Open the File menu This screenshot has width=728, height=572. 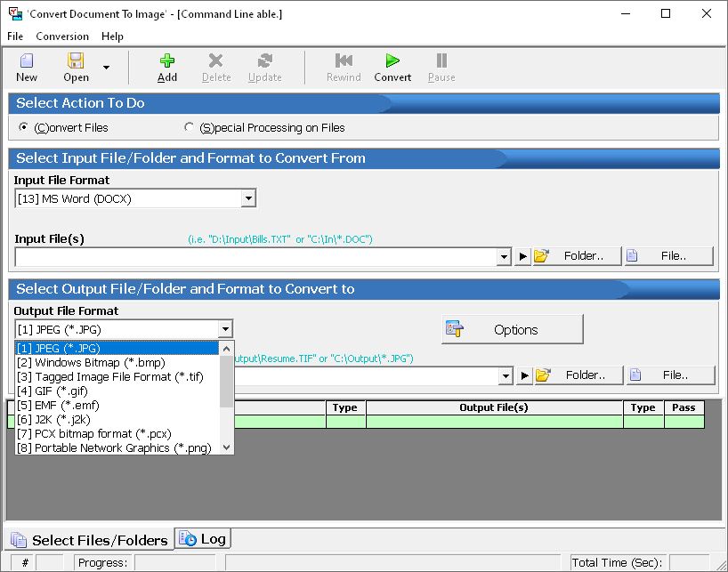15,36
